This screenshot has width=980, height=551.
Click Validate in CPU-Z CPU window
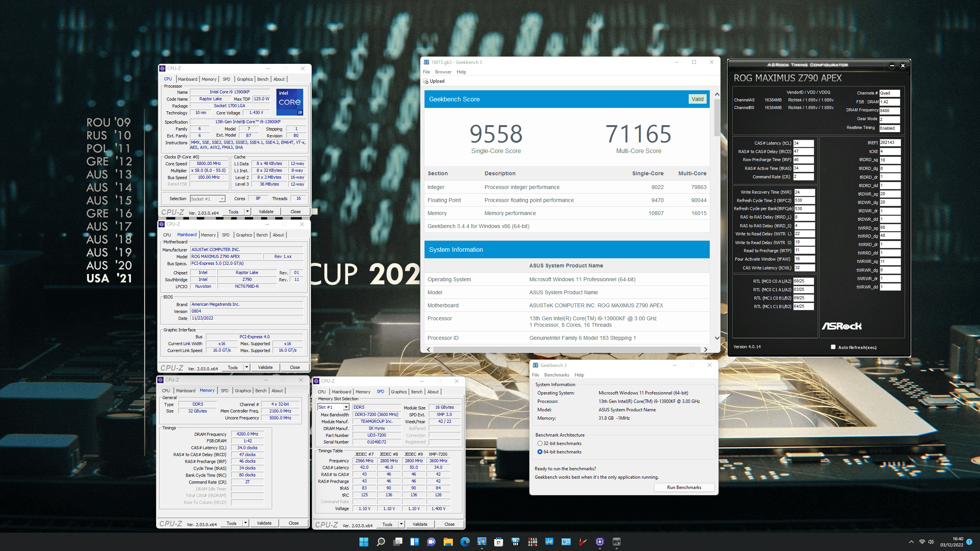[266, 212]
